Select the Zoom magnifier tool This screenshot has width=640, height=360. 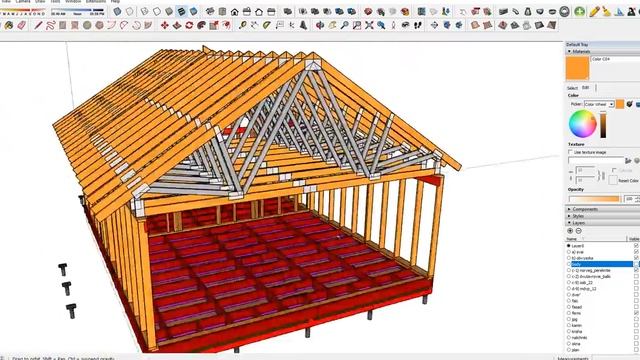tap(344, 25)
